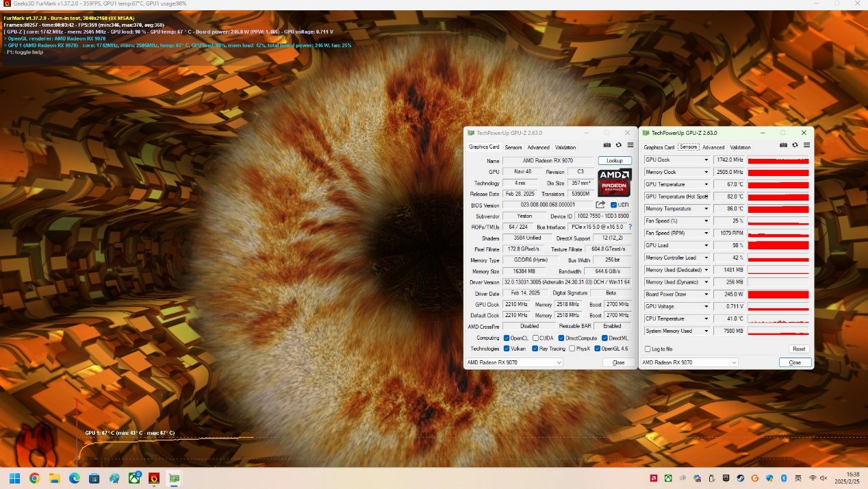This screenshot has height=489, width=868.
Task: Click camera icon in Sensors GPU-Z window
Action: point(784,145)
